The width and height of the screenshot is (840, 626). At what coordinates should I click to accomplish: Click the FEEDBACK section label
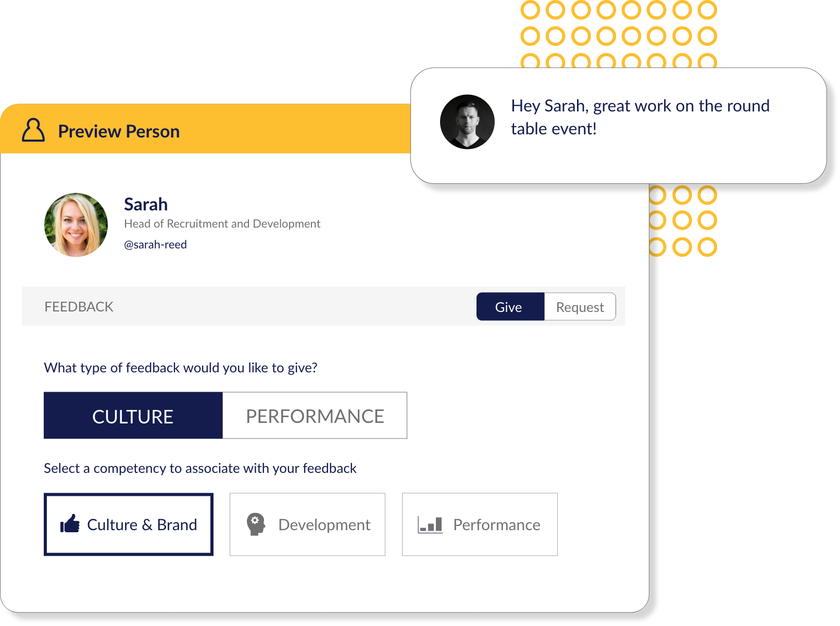[79, 307]
